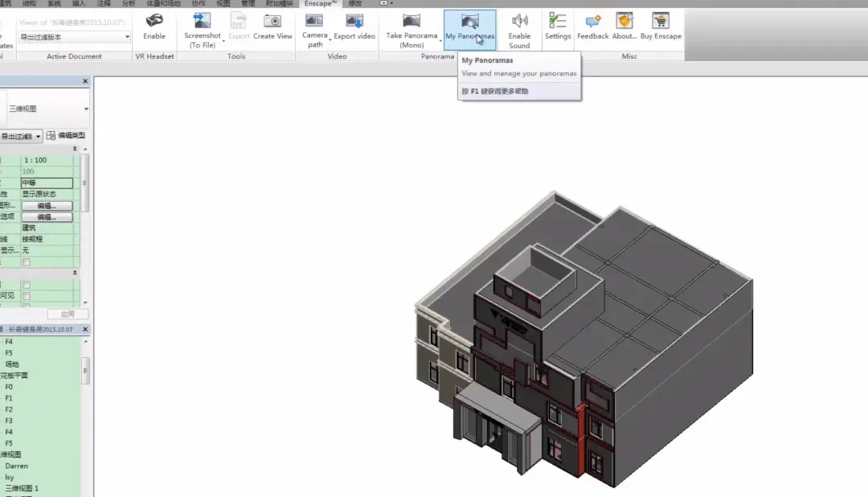Click the Create View camera icon
868x497 pixels.
point(272,21)
